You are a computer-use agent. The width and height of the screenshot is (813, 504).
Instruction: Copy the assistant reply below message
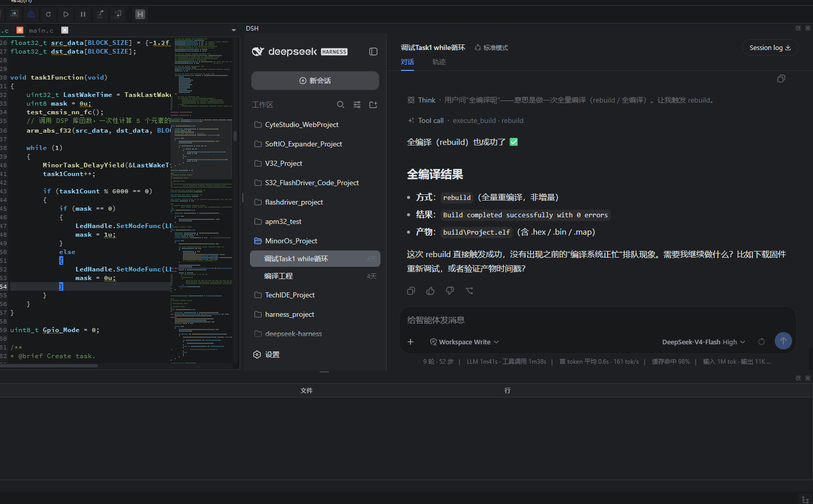pos(411,291)
